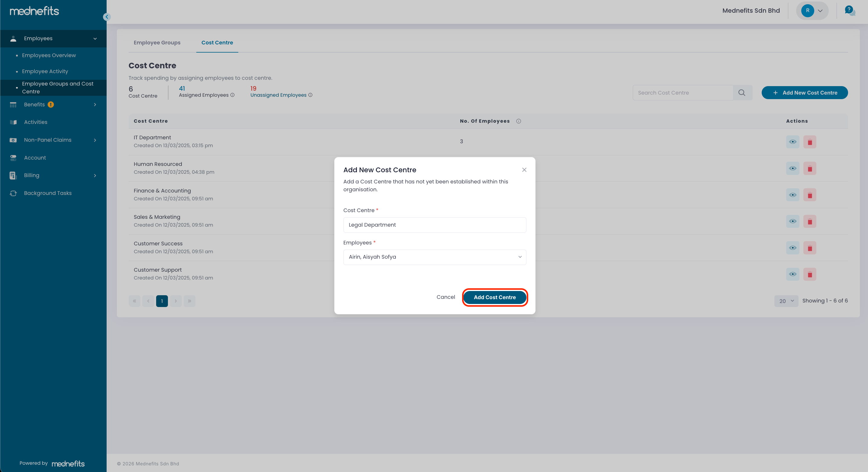
Task: Delete the IT Department cost centre
Action: [x=809, y=142]
